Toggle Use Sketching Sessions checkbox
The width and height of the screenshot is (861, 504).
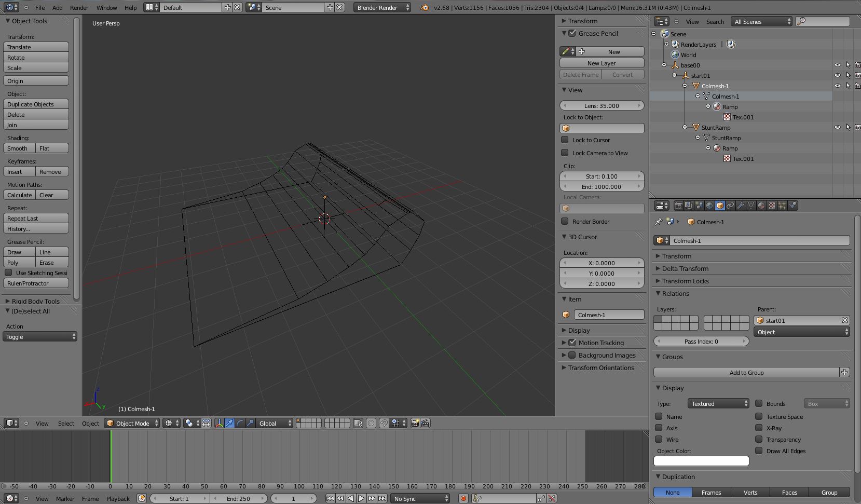[8, 273]
